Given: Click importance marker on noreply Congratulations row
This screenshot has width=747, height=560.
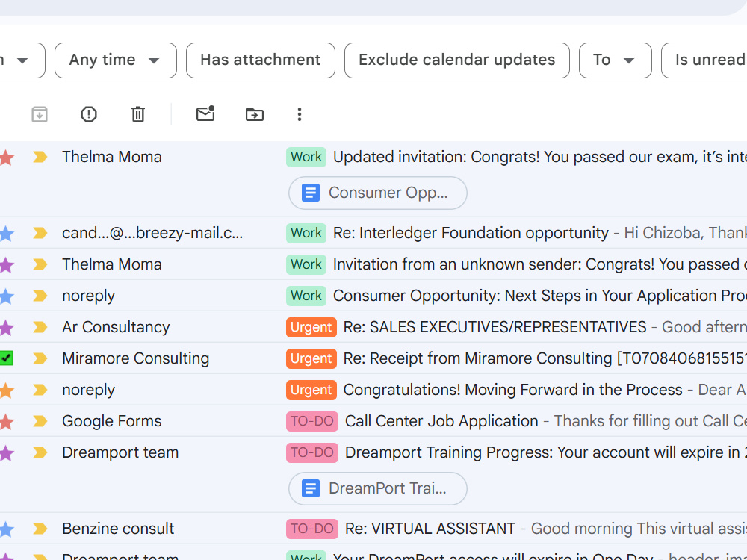Looking at the screenshot, I should click(x=40, y=390).
